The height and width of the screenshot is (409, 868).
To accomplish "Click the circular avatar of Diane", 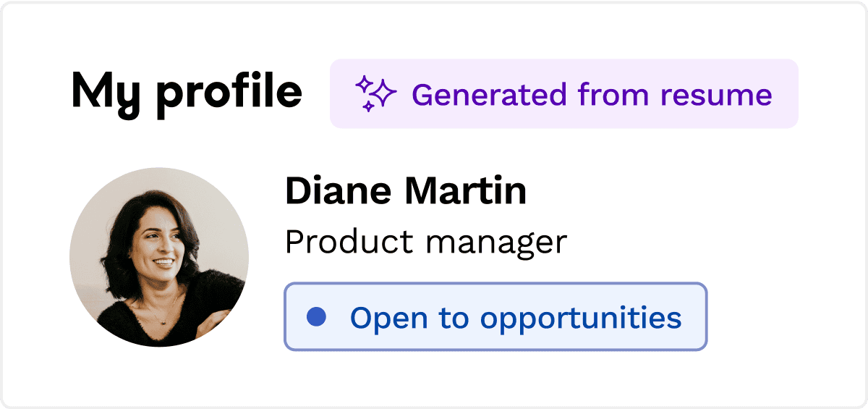I will 159,257.
